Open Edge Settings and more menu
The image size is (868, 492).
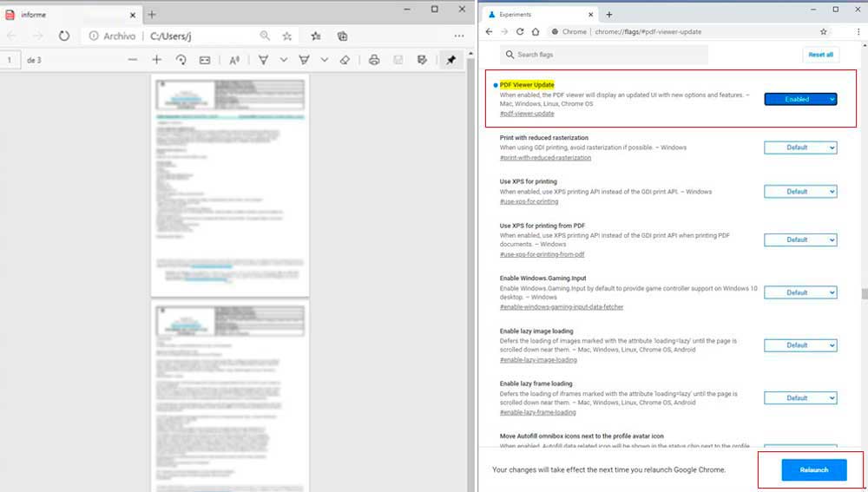[459, 36]
